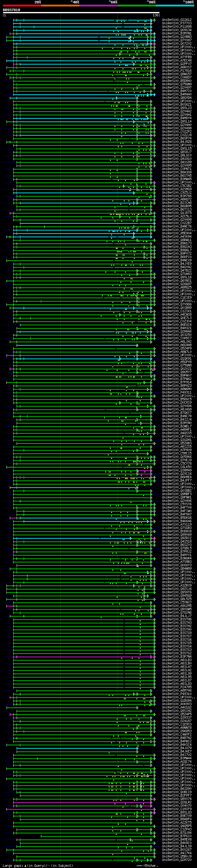The image size is (197, 868).
Task: Select the UniRef100_Q8S8J7 label
Action: 177,152
